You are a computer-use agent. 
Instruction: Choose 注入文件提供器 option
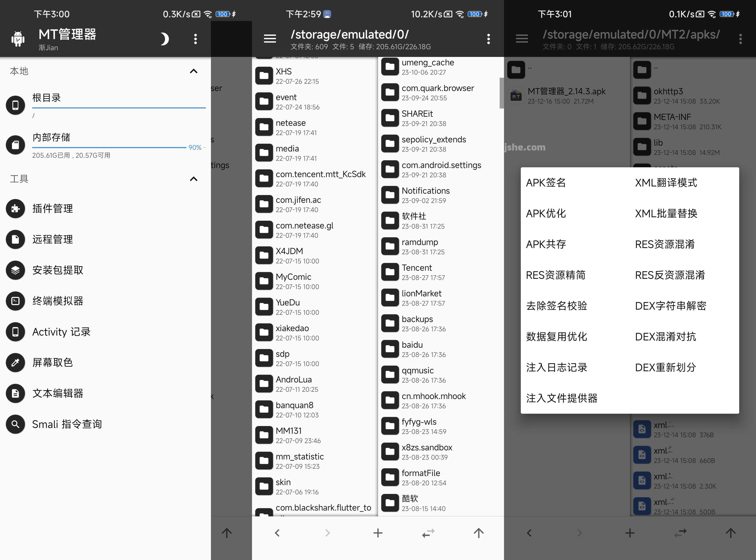tap(561, 398)
